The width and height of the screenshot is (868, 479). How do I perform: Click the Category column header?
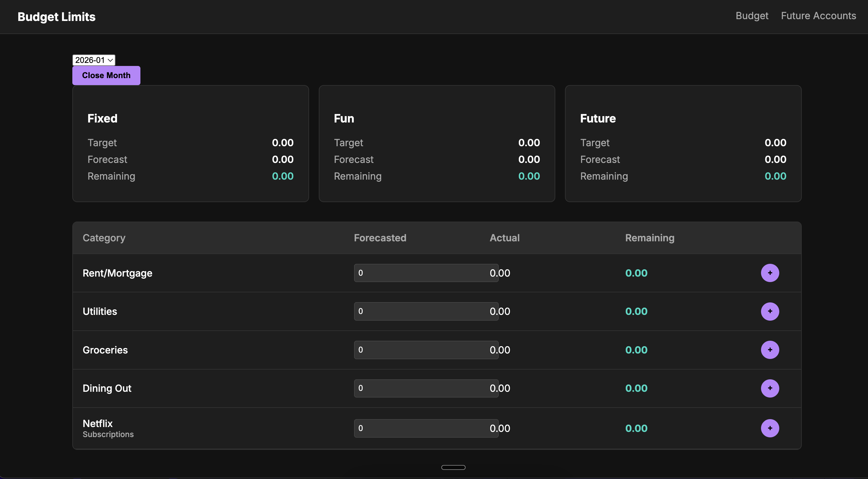pos(104,238)
